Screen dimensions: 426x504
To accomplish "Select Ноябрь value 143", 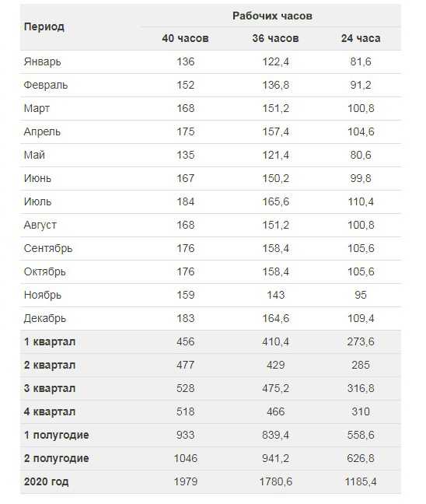I will pos(276,295).
